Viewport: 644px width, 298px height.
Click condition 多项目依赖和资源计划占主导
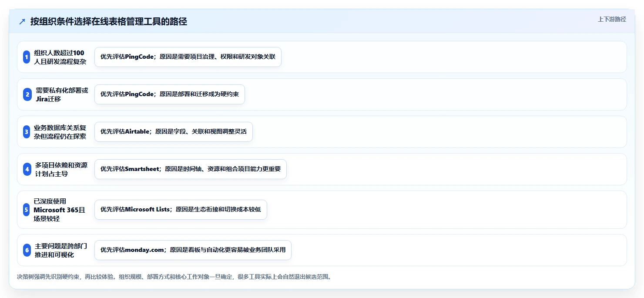coord(61,169)
